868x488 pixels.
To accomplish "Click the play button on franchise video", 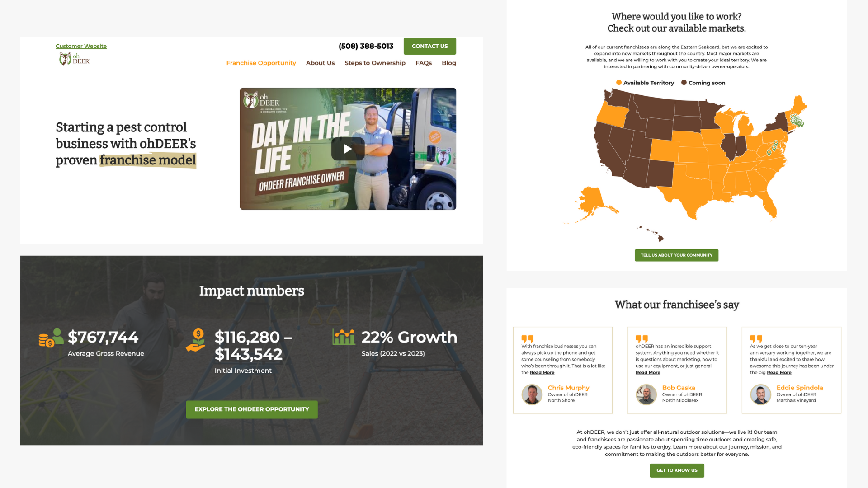I will click(x=348, y=148).
